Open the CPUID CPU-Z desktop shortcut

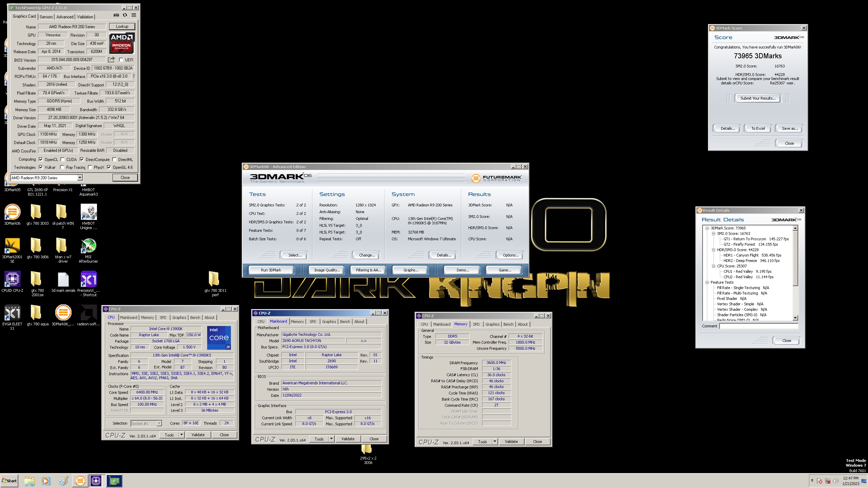click(12, 281)
